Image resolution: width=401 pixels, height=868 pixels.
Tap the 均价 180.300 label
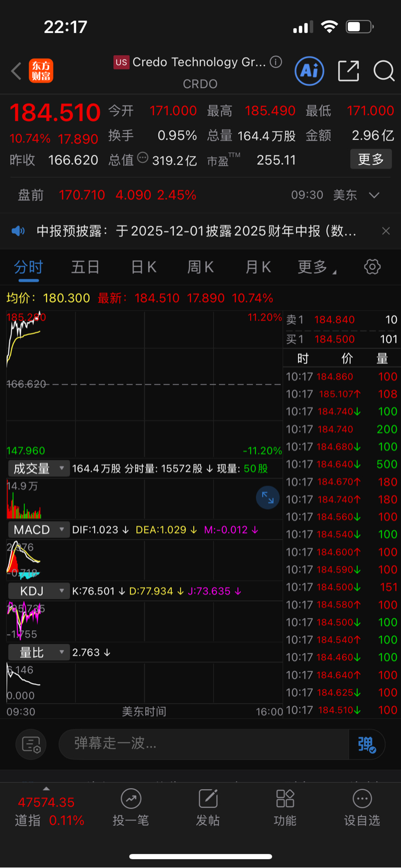pos(48,298)
